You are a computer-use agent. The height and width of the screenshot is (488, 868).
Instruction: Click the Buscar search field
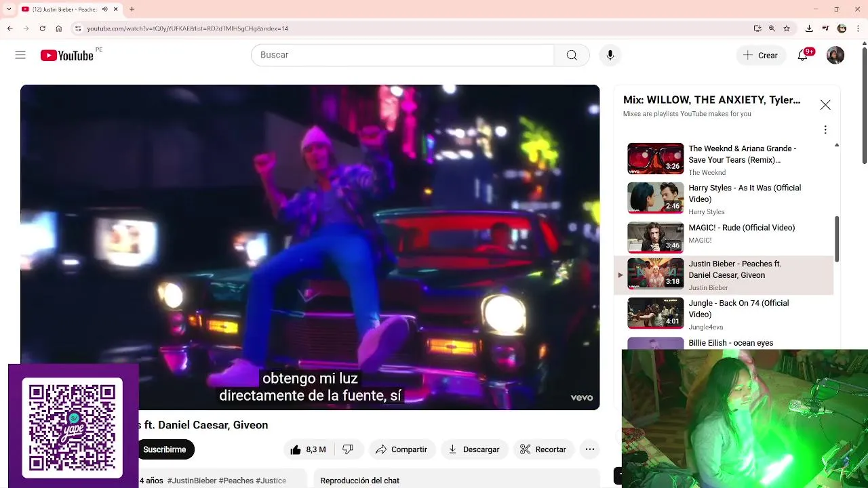point(402,55)
